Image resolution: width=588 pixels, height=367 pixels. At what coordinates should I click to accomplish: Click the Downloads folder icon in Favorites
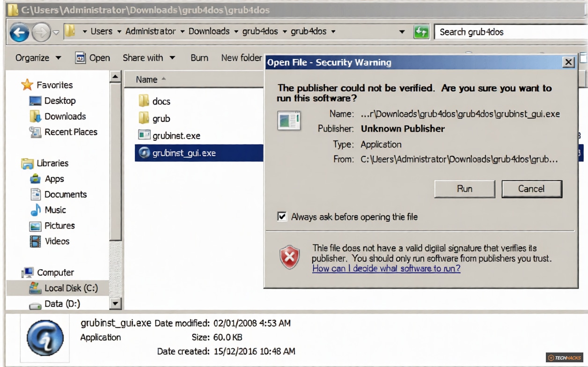click(36, 116)
